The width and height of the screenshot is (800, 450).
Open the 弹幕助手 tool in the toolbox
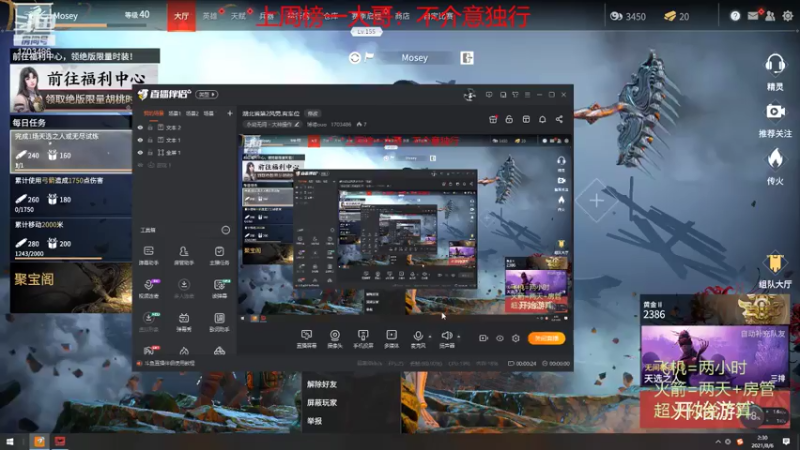click(148, 255)
